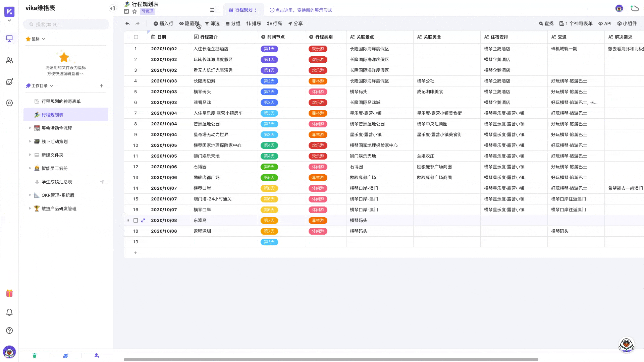The height and width of the screenshot is (362, 644).
Task: Check the select-all checkbox in the header row
Action: click(136, 37)
